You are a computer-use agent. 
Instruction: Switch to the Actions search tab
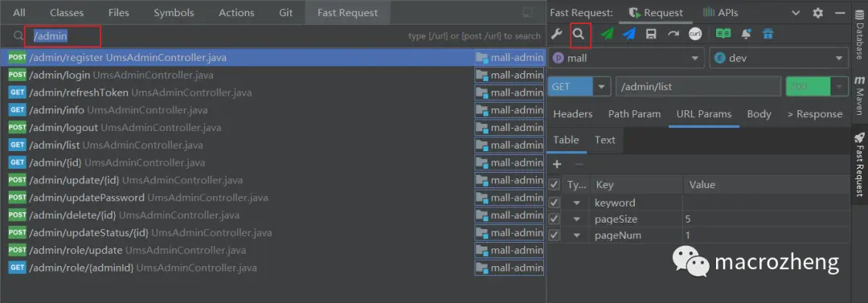point(236,12)
